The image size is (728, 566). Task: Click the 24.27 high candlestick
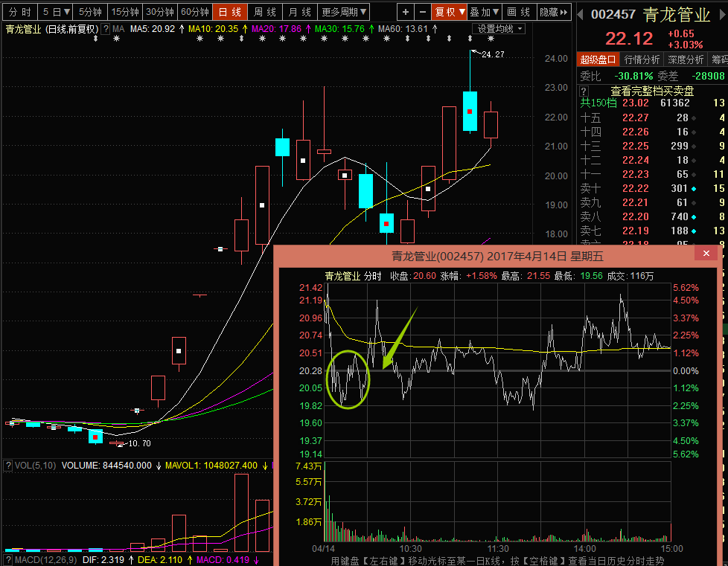[x=470, y=111]
